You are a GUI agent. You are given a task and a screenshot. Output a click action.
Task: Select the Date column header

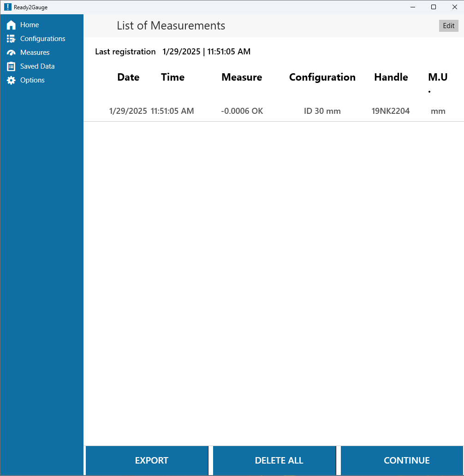(128, 77)
